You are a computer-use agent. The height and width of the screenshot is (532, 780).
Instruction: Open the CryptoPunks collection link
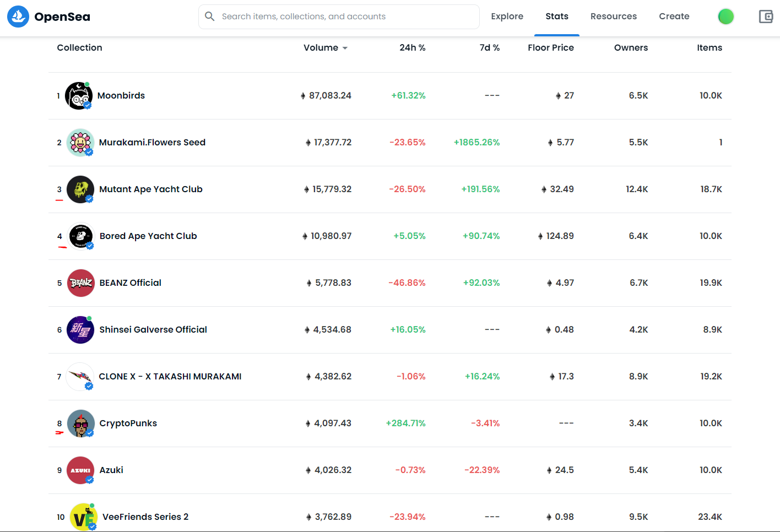[128, 424]
